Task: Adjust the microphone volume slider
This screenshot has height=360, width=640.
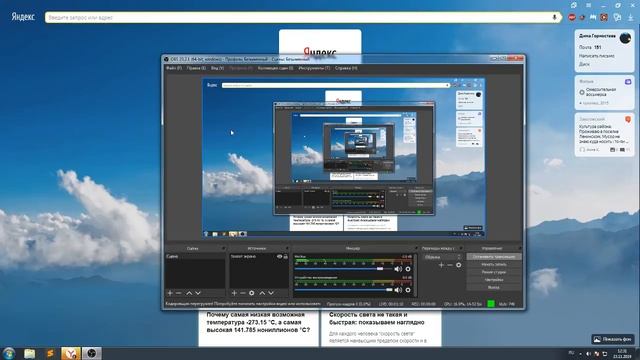Action: [343, 269]
